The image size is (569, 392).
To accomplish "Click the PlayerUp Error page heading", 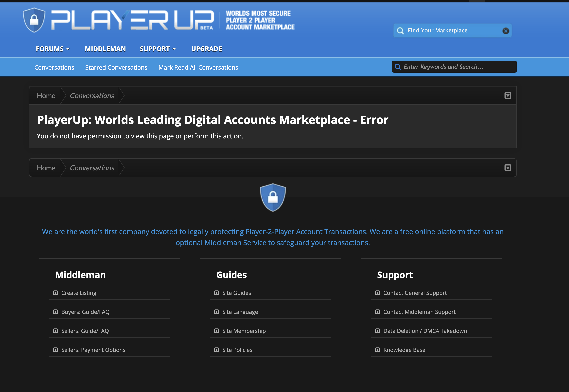I will [213, 120].
